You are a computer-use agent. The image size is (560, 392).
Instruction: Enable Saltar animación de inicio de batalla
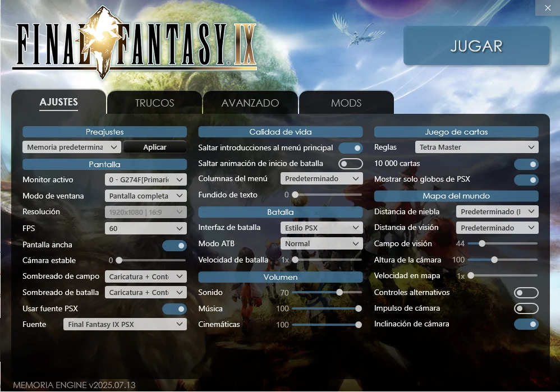(x=351, y=164)
